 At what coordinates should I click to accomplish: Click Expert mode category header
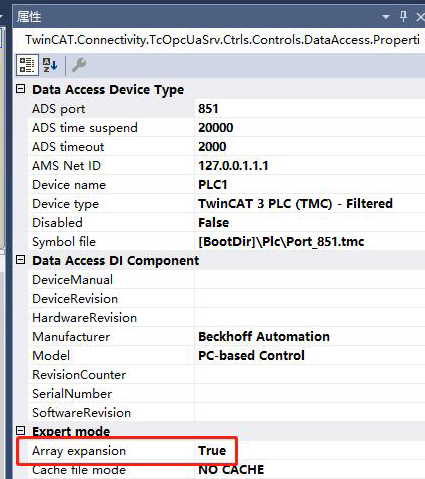(71, 431)
